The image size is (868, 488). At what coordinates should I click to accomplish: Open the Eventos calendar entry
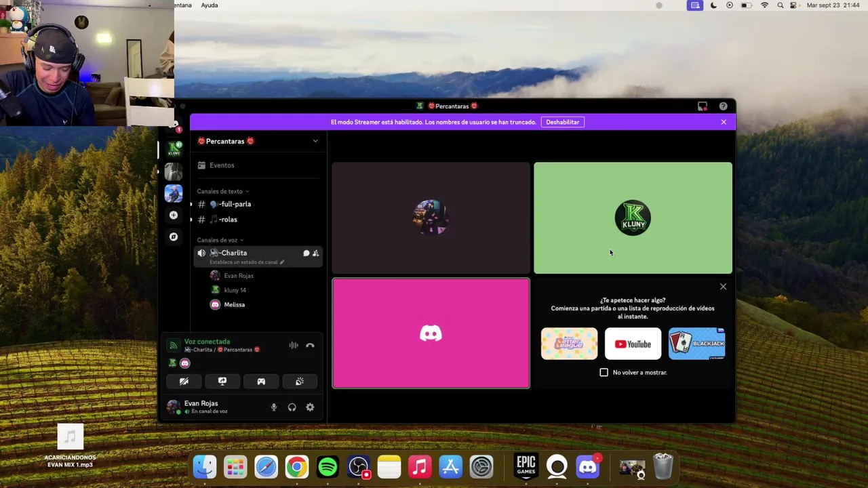pos(258,165)
